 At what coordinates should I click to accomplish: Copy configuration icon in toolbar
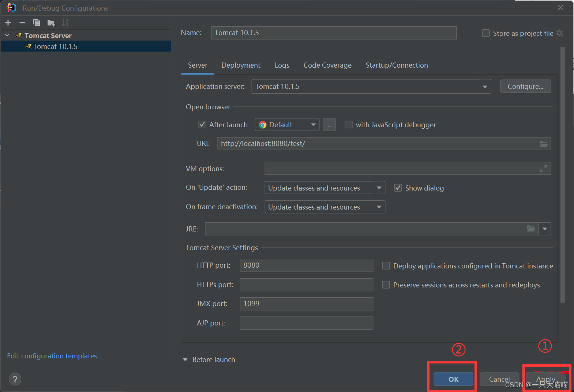click(x=37, y=23)
